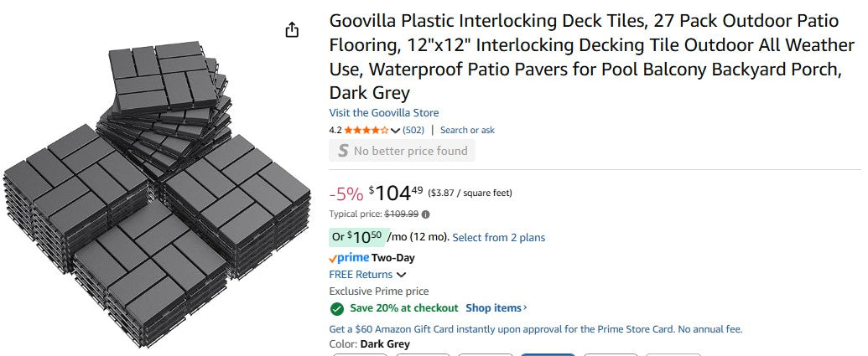Screen dimensions: 868x356
Task: Open the 502 customer reviews link
Action: click(x=413, y=131)
